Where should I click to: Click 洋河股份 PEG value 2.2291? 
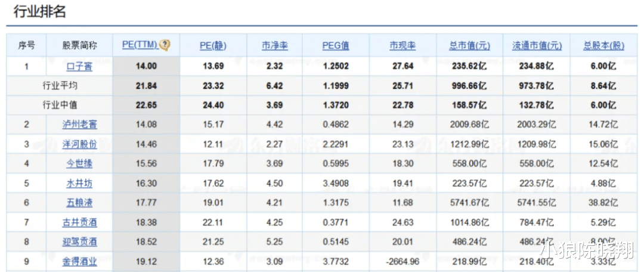(x=336, y=144)
